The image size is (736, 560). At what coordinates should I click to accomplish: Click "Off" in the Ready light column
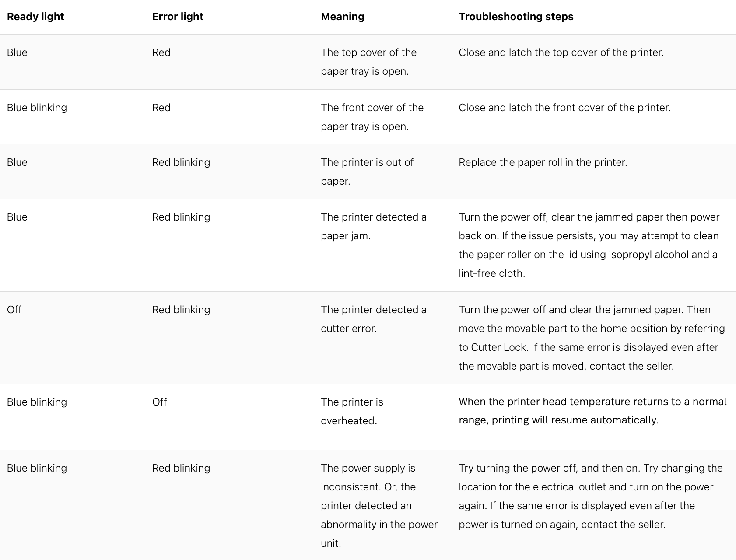coord(14,310)
